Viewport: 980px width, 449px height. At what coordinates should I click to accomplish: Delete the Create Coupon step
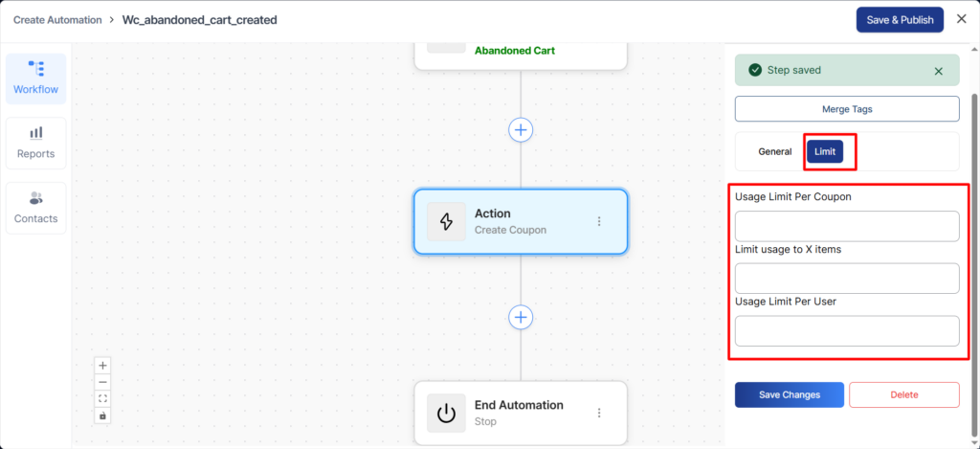903,394
